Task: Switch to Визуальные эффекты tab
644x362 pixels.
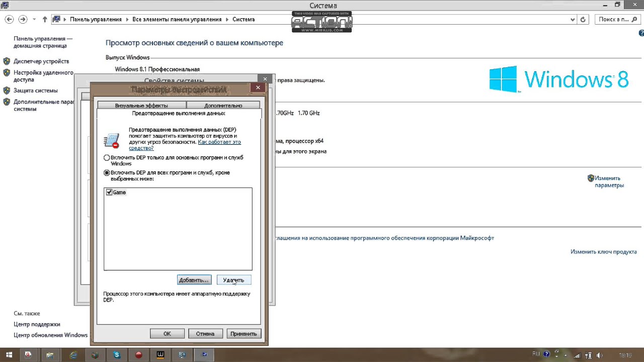Action: point(141,105)
